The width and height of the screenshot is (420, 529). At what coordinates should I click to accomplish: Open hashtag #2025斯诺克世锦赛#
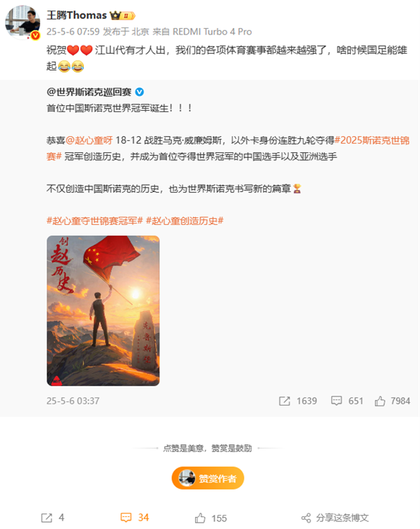228,148
